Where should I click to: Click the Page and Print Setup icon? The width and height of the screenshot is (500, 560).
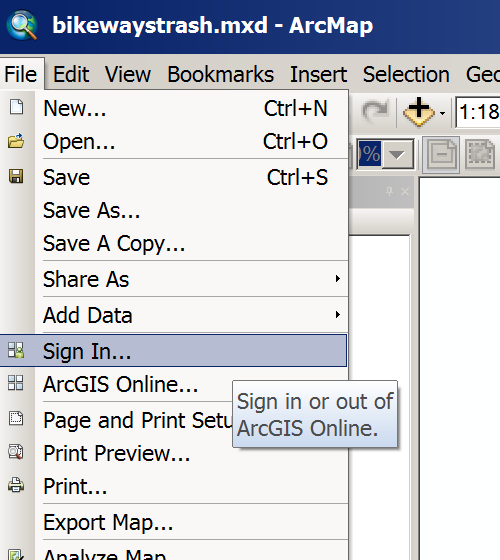[16, 418]
